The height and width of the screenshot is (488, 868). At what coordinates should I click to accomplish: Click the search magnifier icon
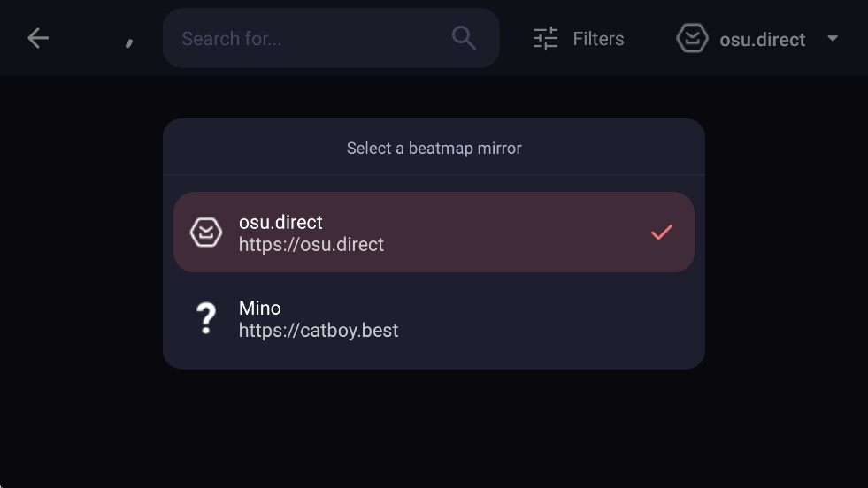point(464,37)
